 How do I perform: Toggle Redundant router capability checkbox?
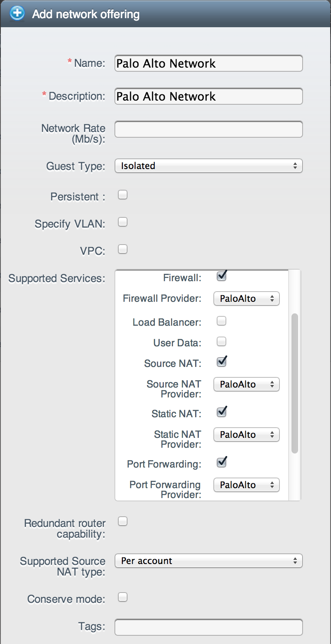(123, 522)
